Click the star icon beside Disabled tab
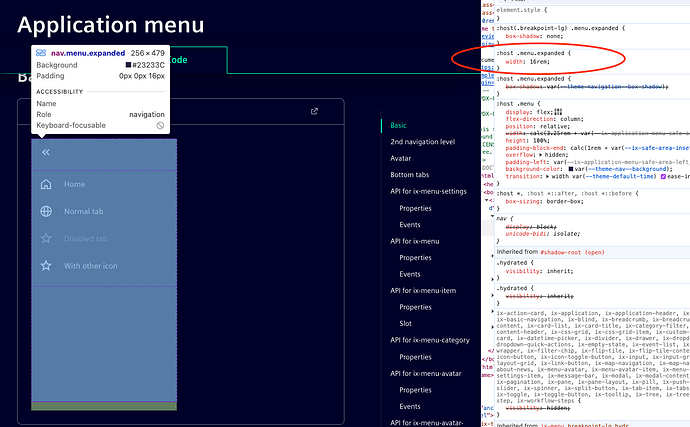Image resolution: width=690 pixels, height=427 pixels. click(x=46, y=239)
